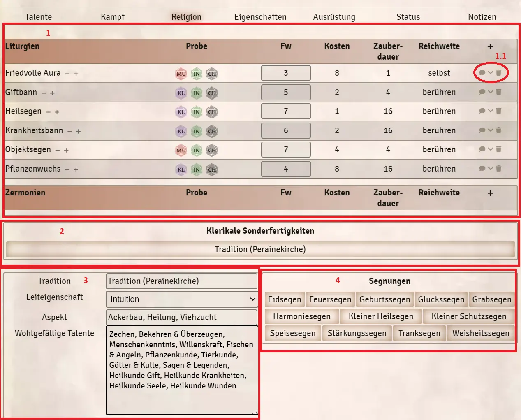Viewport: 521px width, 420px height.
Task: Add a new liturgy with Liturgien plus icon
Action: tap(490, 47)
